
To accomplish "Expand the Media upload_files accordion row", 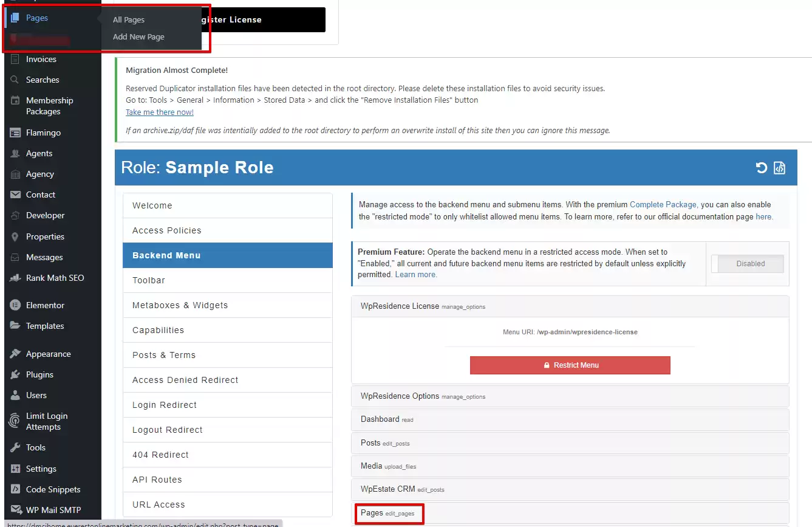I will pyautogui.click(x=570, y=466).
